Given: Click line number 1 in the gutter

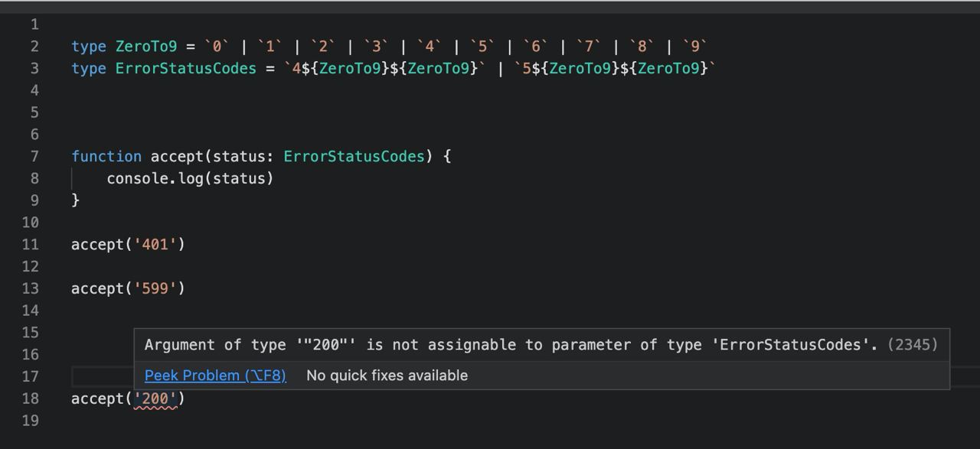Looking at the screenshot, I should pyautogui.click(x=34, y=25).
